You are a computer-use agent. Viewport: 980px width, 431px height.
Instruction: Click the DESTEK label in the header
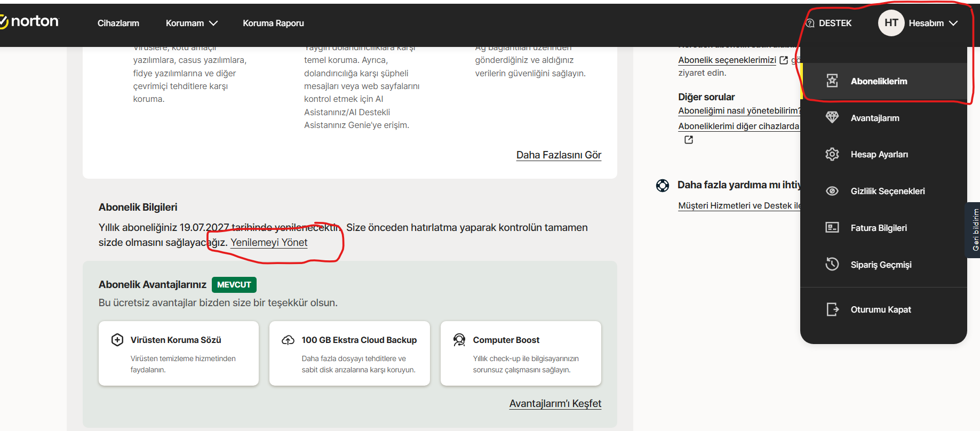[x=835, y=23]
